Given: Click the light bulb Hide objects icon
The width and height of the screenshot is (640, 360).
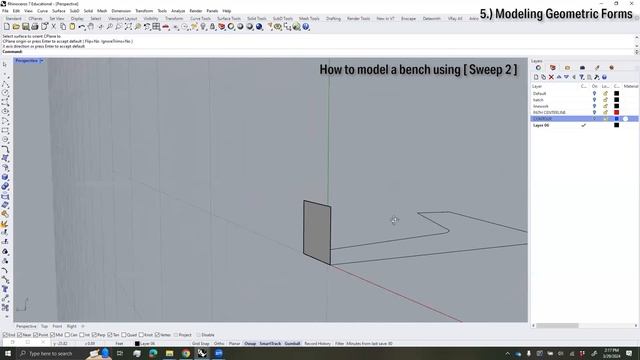Looking at the screenshot, I should 203,27.
